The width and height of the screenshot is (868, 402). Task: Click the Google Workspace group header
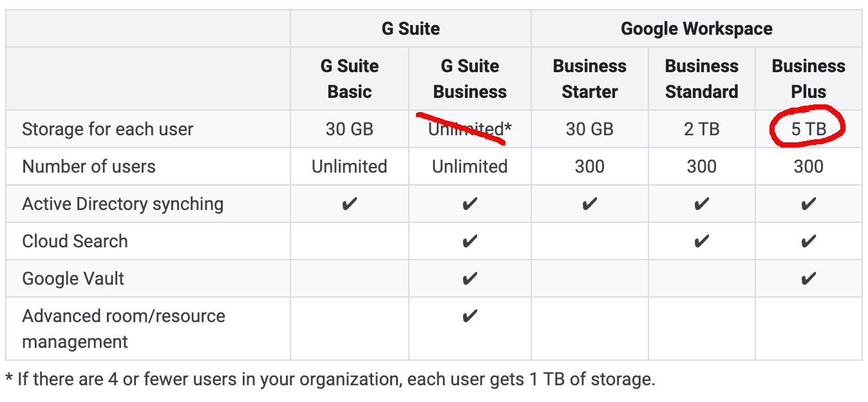coord(696,28)
